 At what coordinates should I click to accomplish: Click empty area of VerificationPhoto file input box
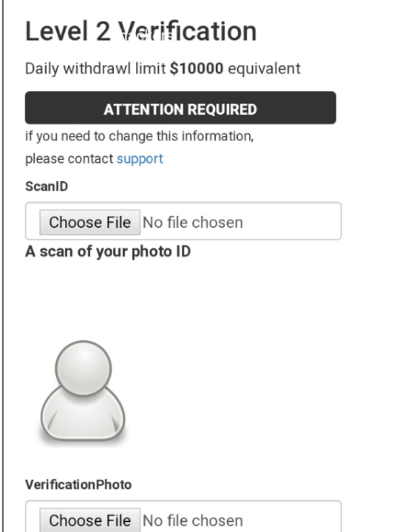coord(294,520)
